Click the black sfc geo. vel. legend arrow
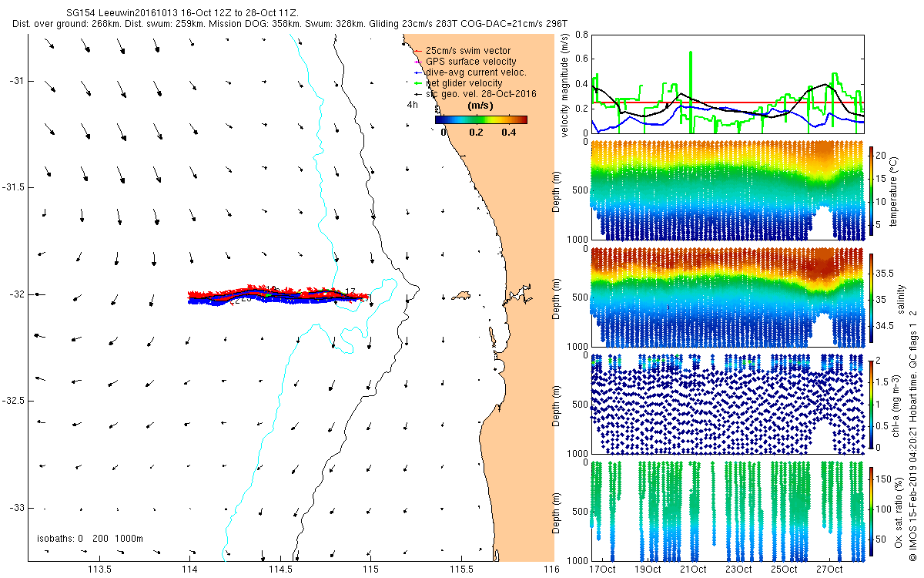924x578 pixels. coord(418,93)
